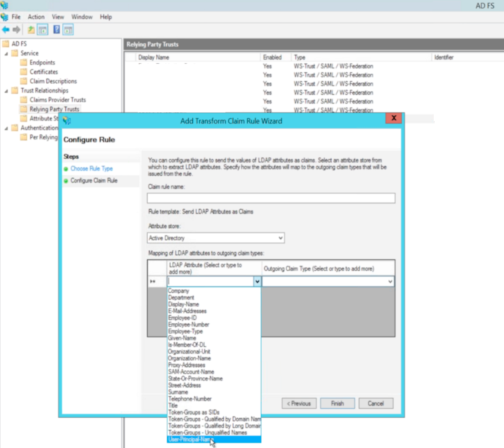Collapse the Service tree node
504x448 pixels.
pyautogui.click(x=6, y=54)
